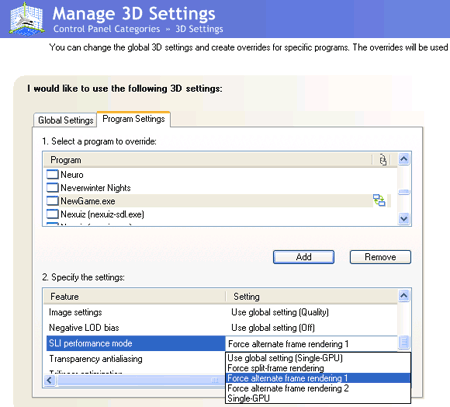The image size is (450, 407).
Task: Click the Remove button
Action: pyautogui.click(x=380, y=257)
